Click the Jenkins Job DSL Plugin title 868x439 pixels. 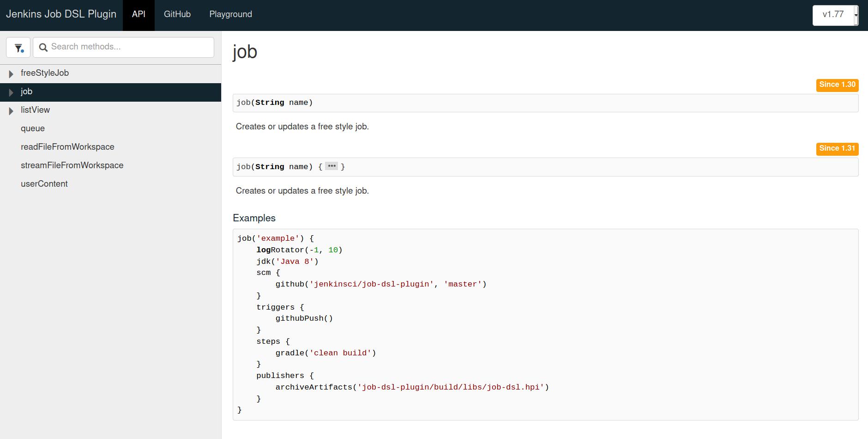pyautogui.click(x=61, y=14)
